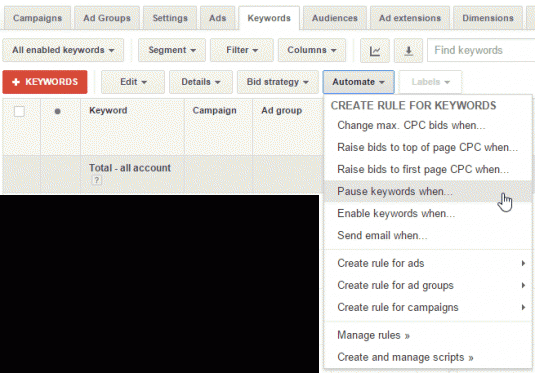Switch to the Ads tab
Image resolution: width=535 pixels, height=373 pixels.
point(218,18)
